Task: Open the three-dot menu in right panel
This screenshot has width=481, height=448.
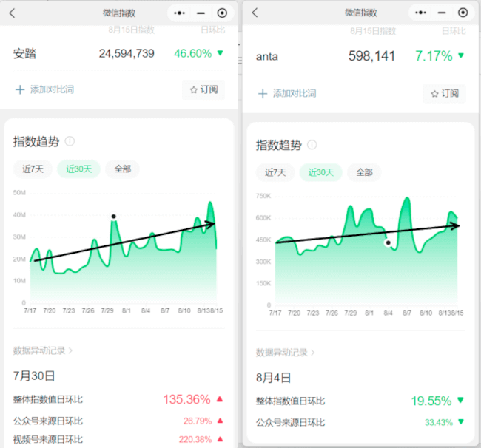Action: coord(420,13)
